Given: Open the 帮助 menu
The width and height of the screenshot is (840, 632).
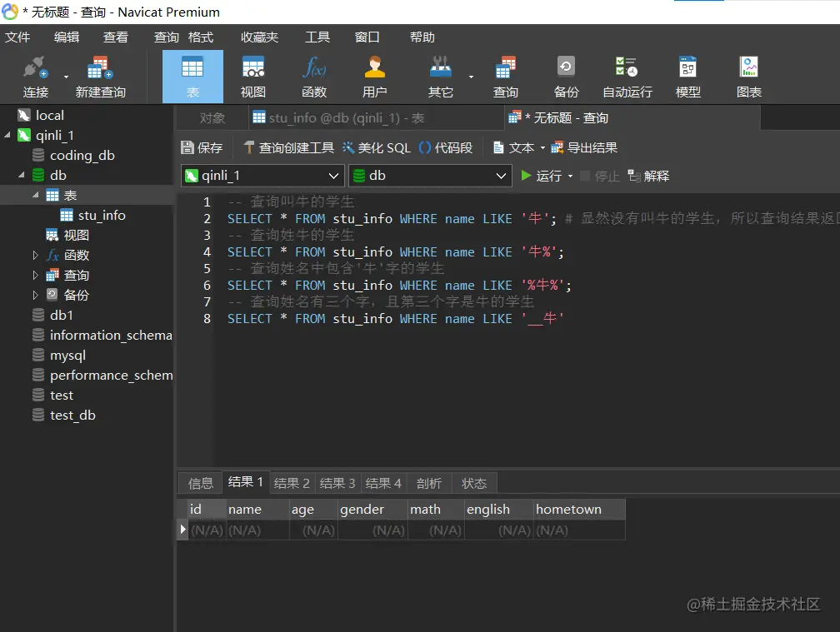Looking at the screenshot, I should coord(422,37).
